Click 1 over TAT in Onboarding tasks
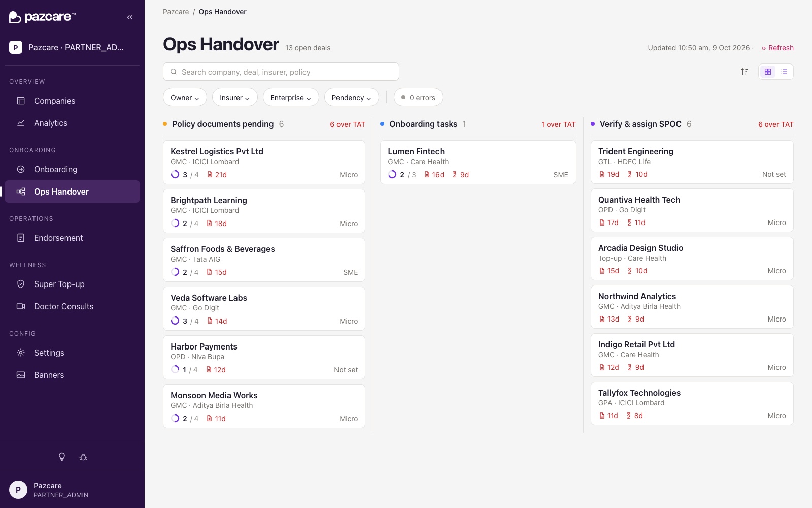 pyautogui.click(x=558, y=124)
